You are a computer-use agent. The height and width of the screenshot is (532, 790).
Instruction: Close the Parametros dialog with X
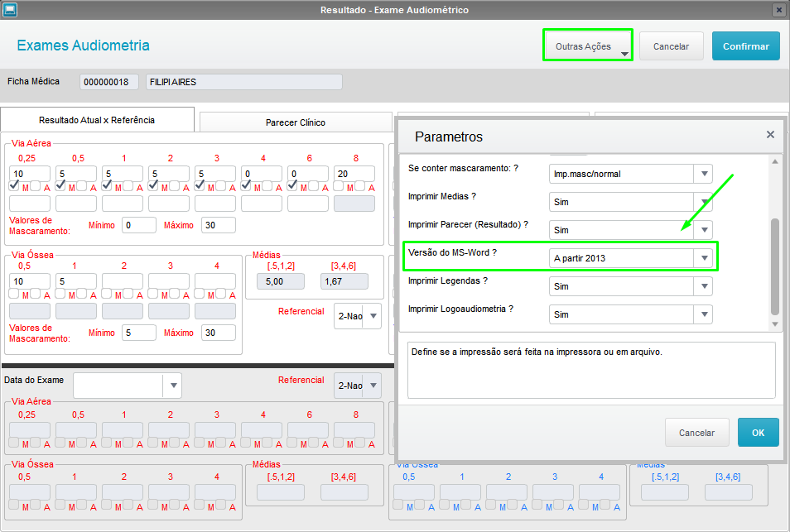[770, 134]
